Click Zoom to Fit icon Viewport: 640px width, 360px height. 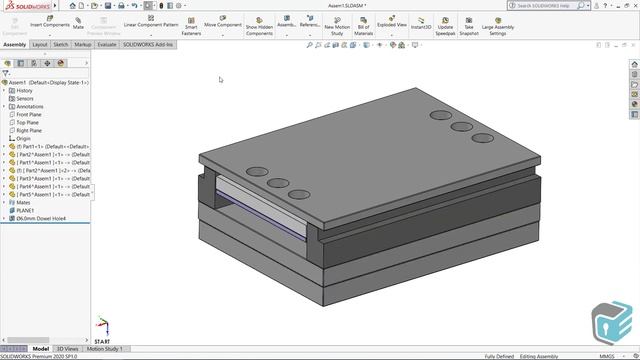(309, 45)
